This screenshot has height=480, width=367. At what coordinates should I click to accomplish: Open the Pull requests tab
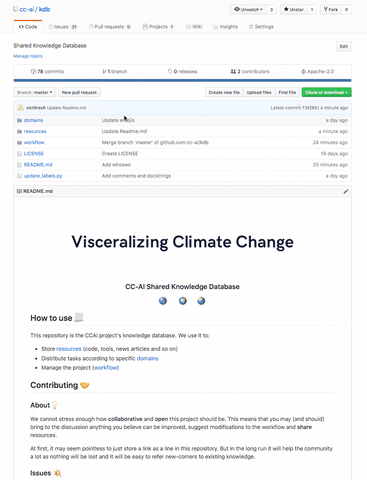coord(110,27)
